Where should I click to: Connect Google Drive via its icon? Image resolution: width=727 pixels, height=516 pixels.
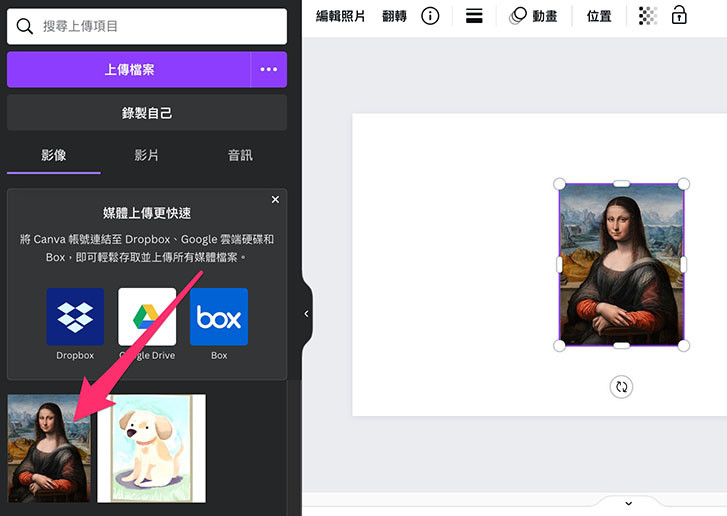(147, 317)
